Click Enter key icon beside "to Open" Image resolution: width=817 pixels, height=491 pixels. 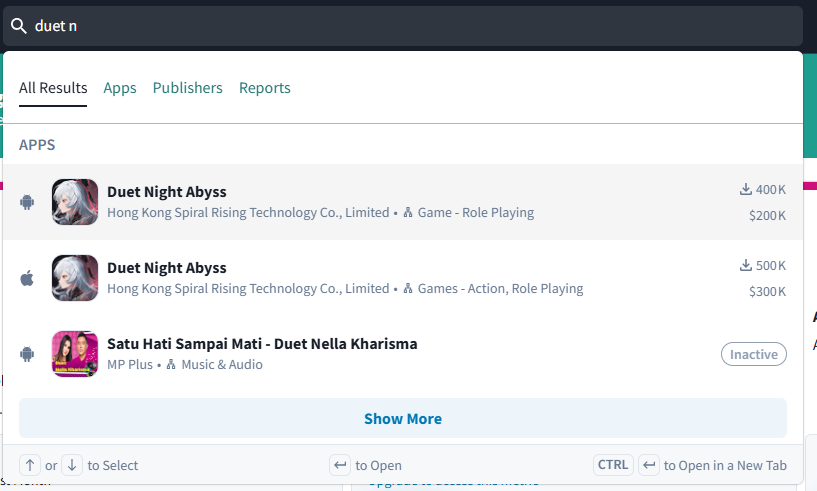tap(340, 465)
